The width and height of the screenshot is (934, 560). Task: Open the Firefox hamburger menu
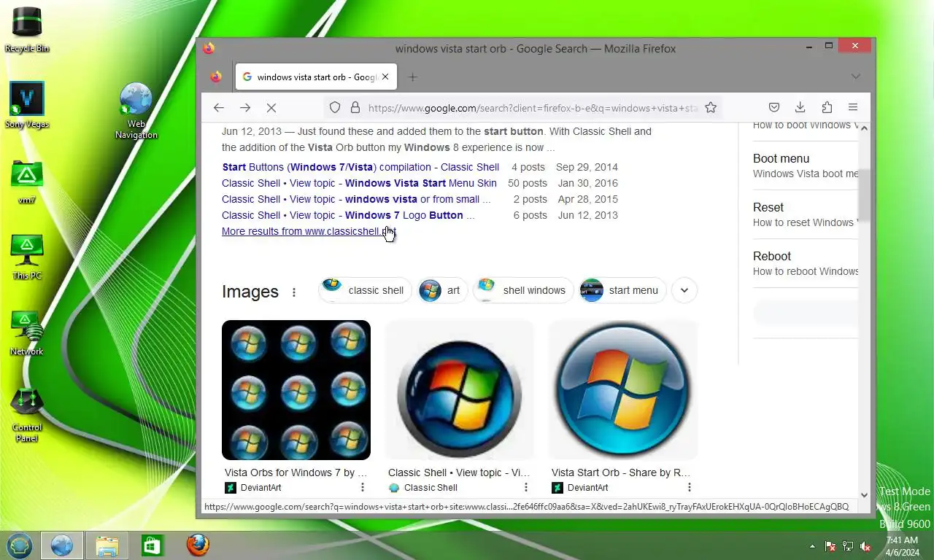point(853,108)
